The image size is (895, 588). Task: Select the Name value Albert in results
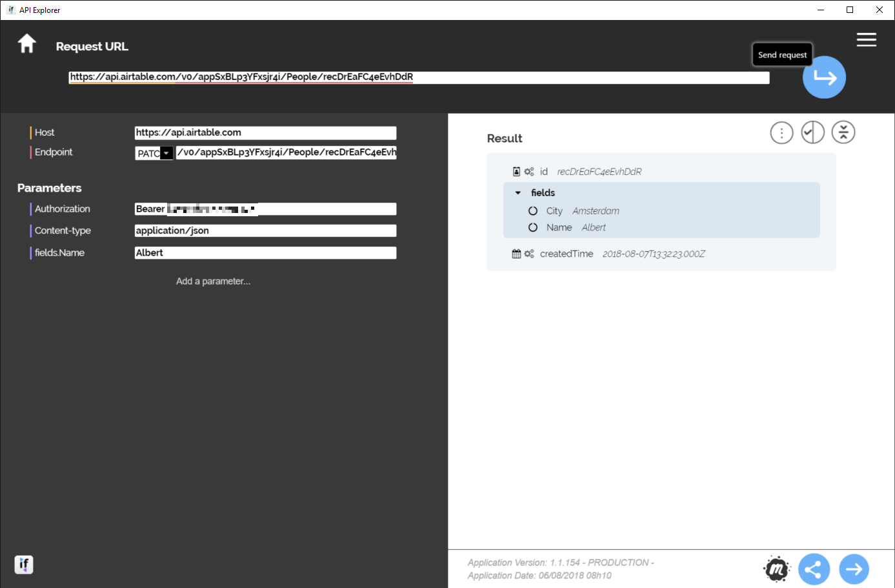[594, 228]
